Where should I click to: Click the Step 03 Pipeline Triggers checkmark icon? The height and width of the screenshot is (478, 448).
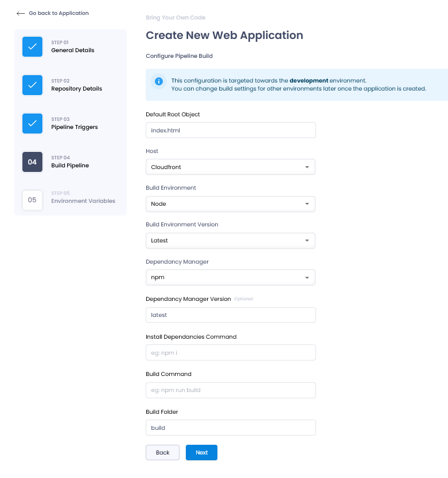[x=32, y=123]
